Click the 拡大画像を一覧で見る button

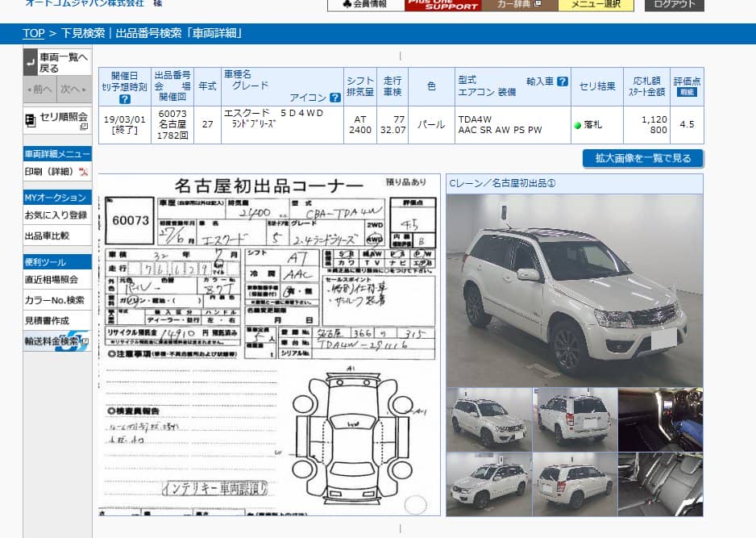pyautogui.click(x=642, y=158)
